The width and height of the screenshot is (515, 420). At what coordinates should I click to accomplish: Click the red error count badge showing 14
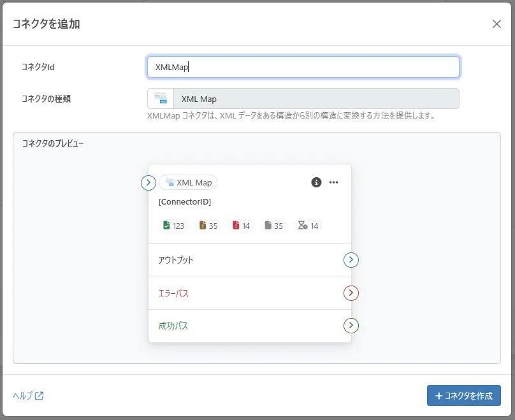click(x=240, y=225)
